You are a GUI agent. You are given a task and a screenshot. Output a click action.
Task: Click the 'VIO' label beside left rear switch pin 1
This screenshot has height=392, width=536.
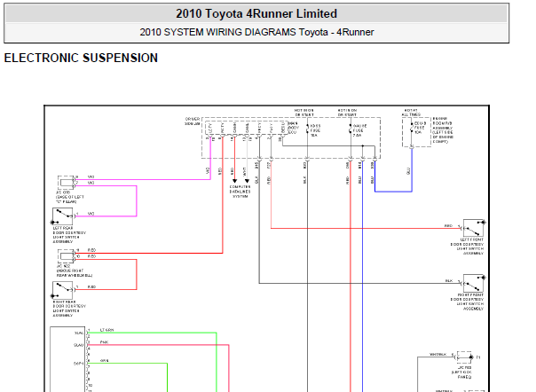91,214
